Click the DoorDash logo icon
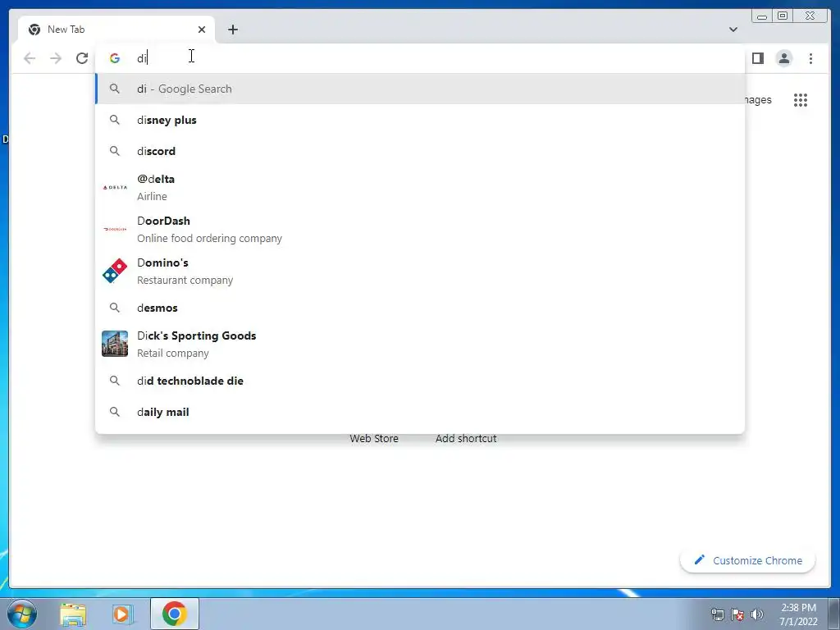This screenshot has width=840, height=630. 115,230
